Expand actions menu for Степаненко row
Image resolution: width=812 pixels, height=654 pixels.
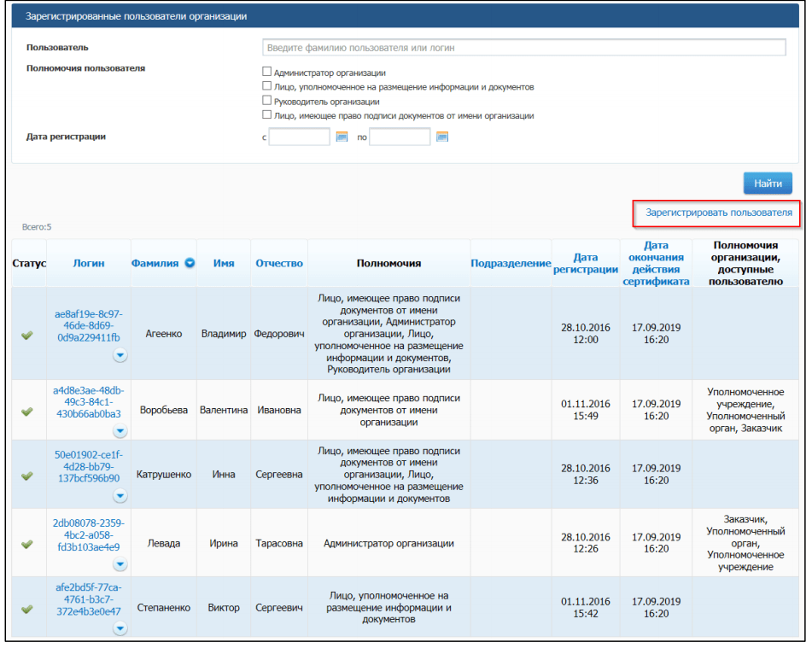click(120, 628)
